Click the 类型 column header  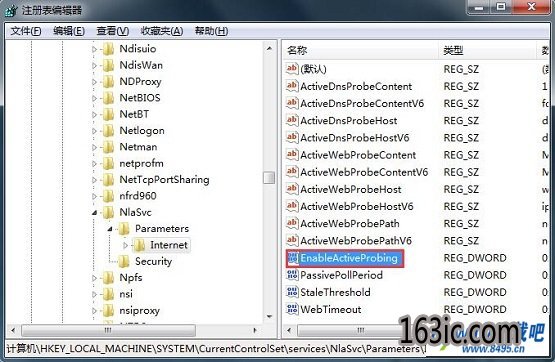click(487, 51)
